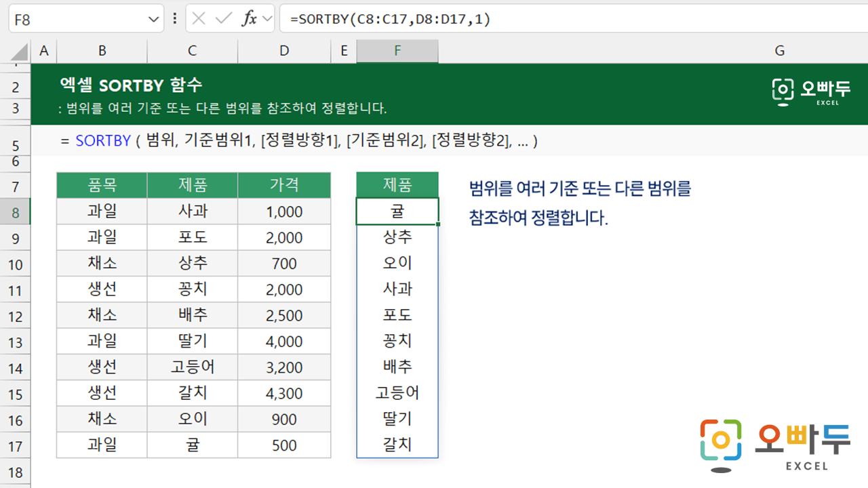Image resolution: width=868 pixels, height=488 pixels.
Task: Select the price cell 1,000
Action: 284,211
